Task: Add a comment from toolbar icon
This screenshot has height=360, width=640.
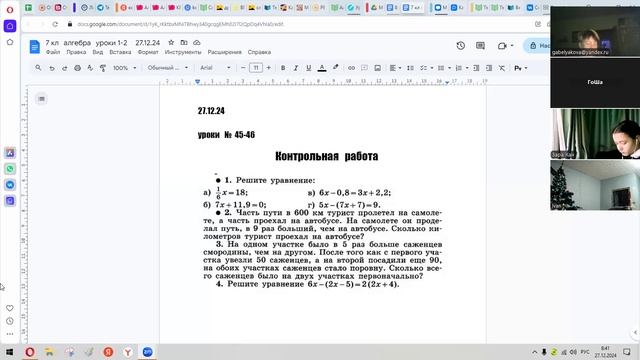Action: [x=364, y=68]
